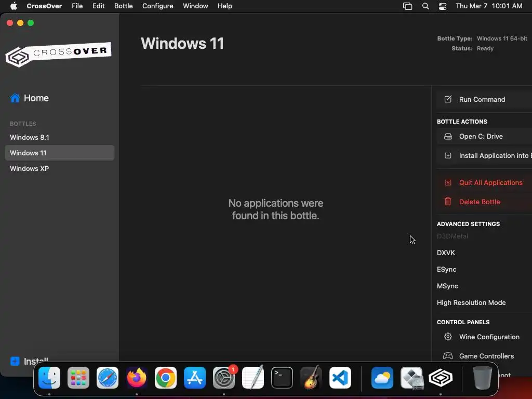Click the date and time in menu bar
Viewport: 532px width, 399px height.
tap(489, 6)
